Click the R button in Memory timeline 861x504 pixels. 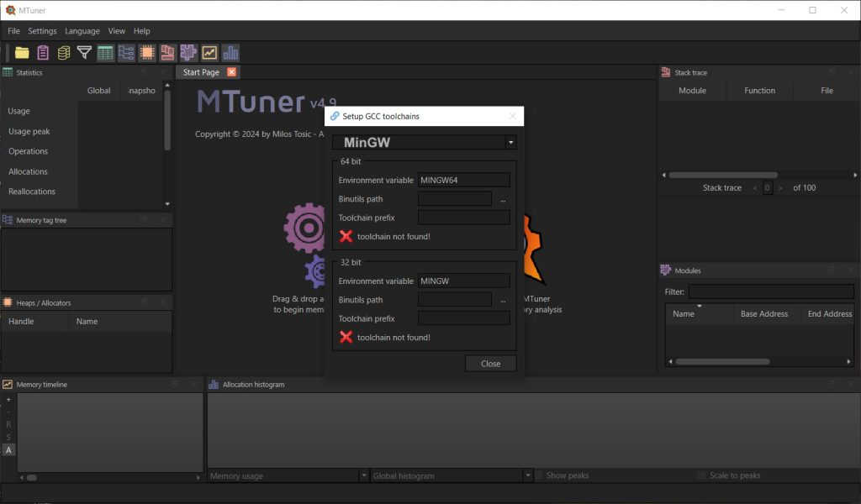[x=8, y=424]
